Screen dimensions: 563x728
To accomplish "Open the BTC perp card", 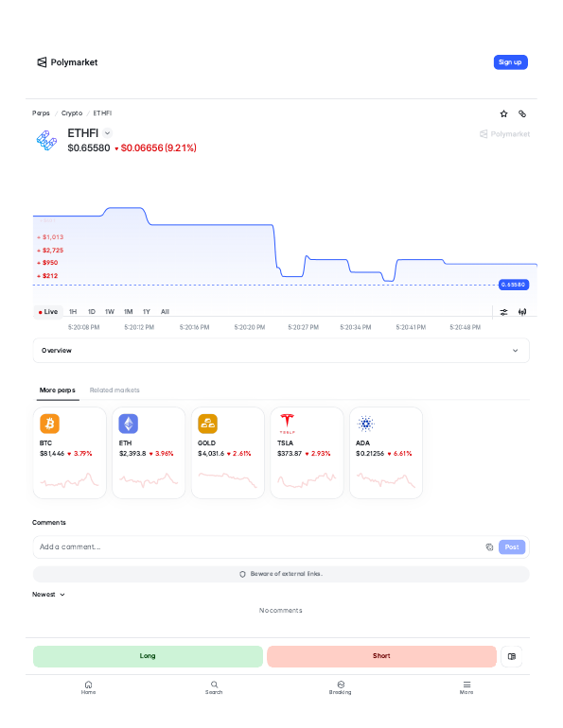I will tap(70, 453).
